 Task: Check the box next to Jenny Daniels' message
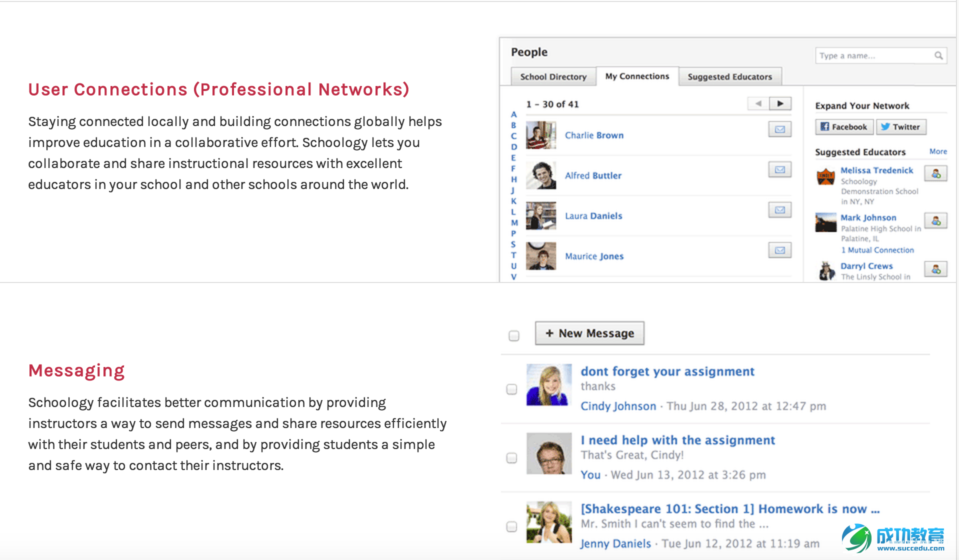click(511, 526)
